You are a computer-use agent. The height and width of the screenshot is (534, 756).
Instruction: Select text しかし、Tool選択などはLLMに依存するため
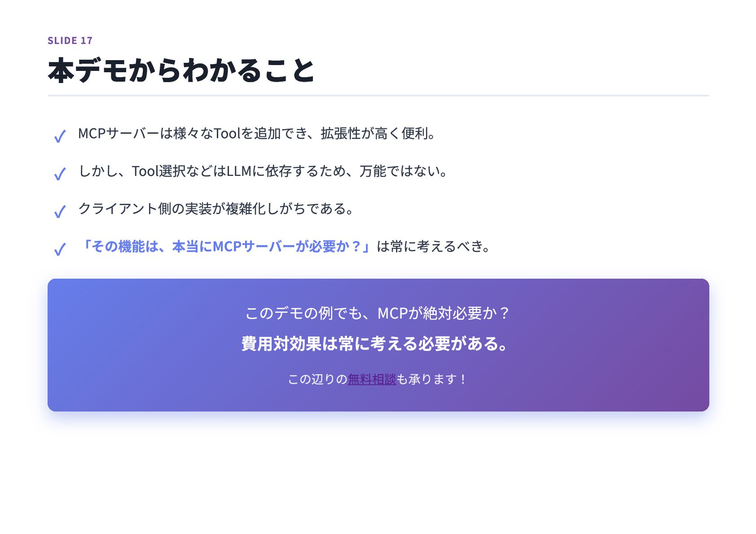212,171
